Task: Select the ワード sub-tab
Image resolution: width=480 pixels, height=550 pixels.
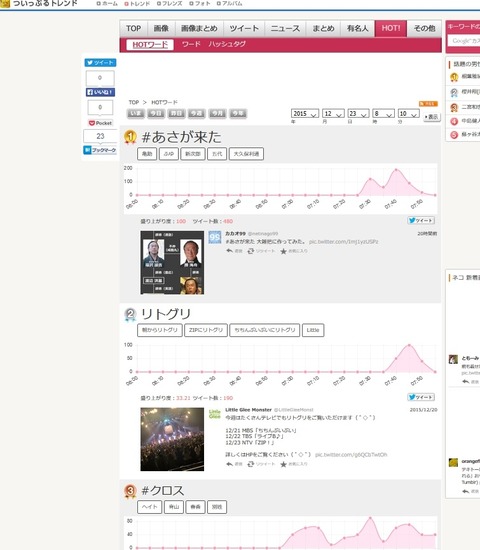Action: point(191,44)
